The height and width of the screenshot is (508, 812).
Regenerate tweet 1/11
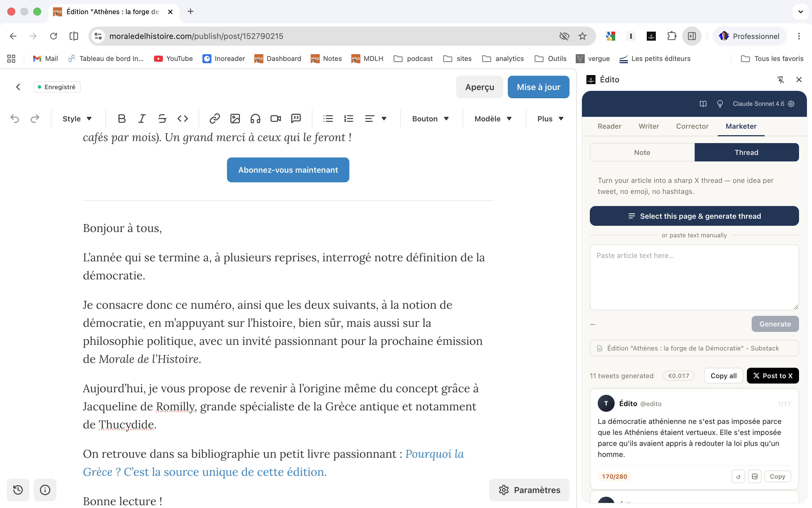pyautogui.click(x=738, y=476)
